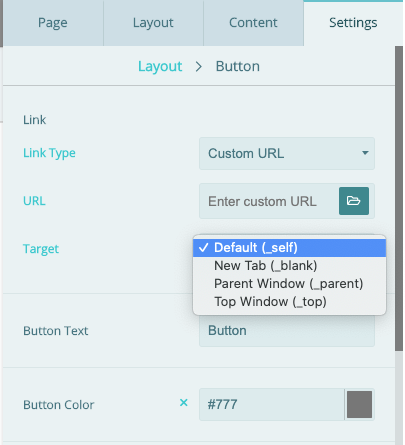Select Custom URL combo box

tap(287, 153)
